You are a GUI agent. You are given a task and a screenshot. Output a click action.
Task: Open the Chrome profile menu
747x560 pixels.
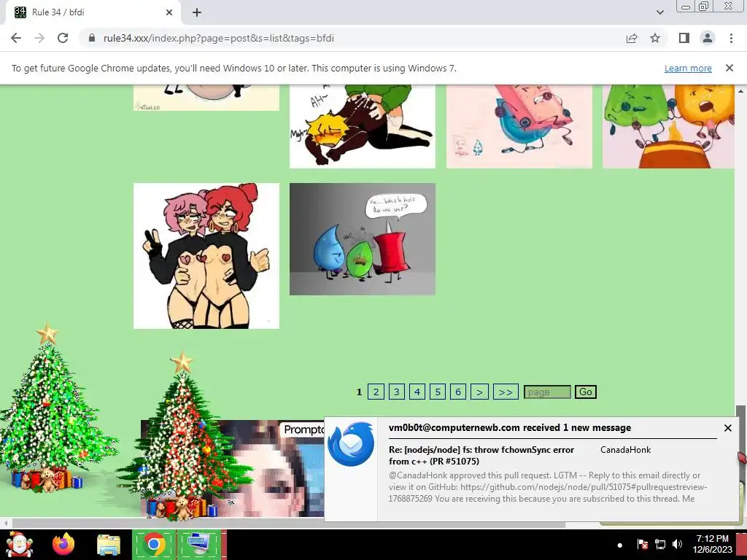pos(708,38)
